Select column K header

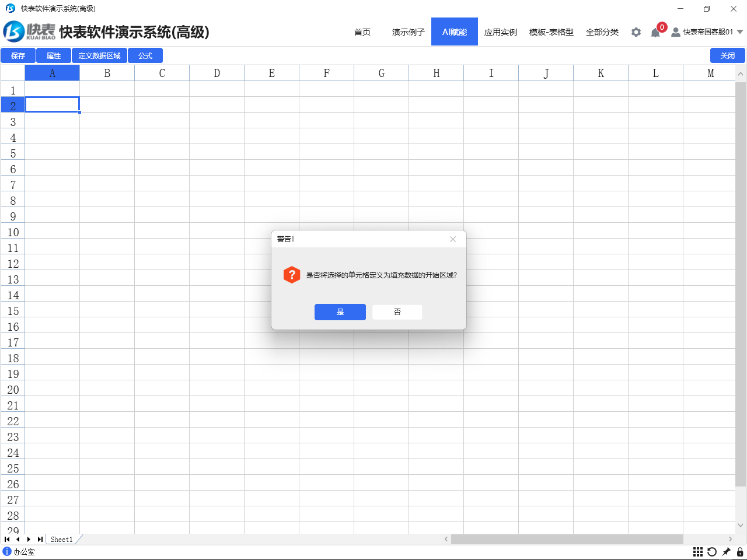click(601, 73)
